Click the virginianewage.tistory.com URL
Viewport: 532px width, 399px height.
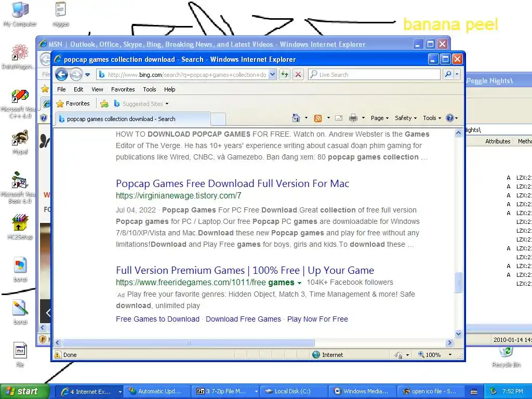(x=179, y=195)
